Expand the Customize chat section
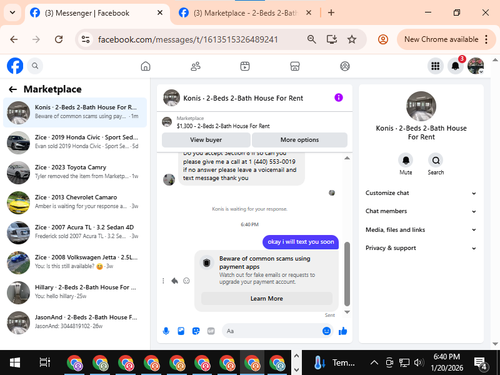The height and width of the screenshot is (375, 500). 421,193
